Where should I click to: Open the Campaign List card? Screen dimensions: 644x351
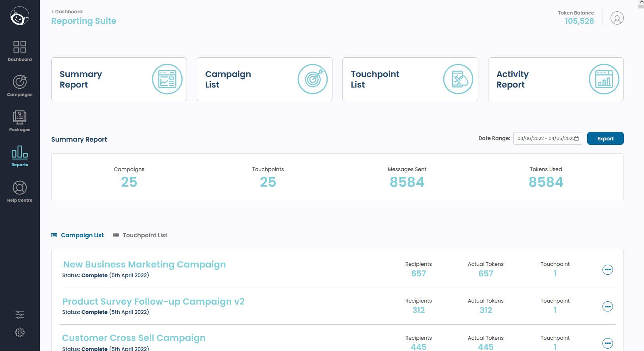264,79
